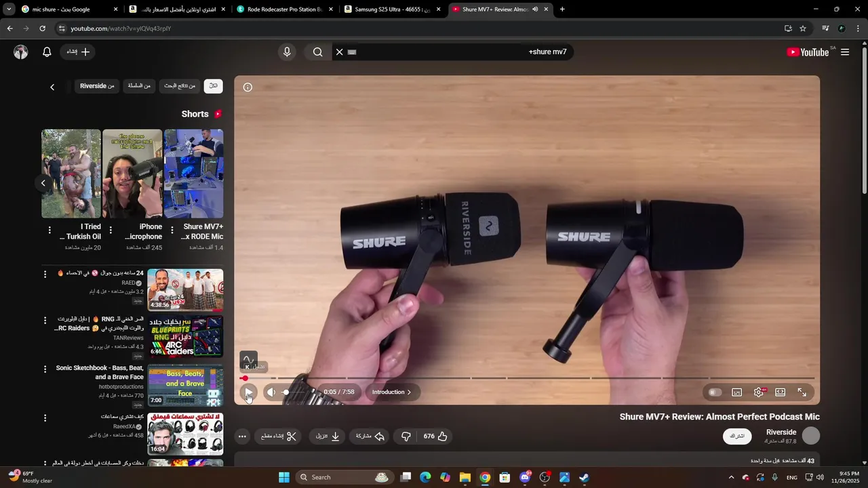Open the كيف تشتري سماعات video thumbnail
Screen dimensions: 868x488
(x=185, y=434)
